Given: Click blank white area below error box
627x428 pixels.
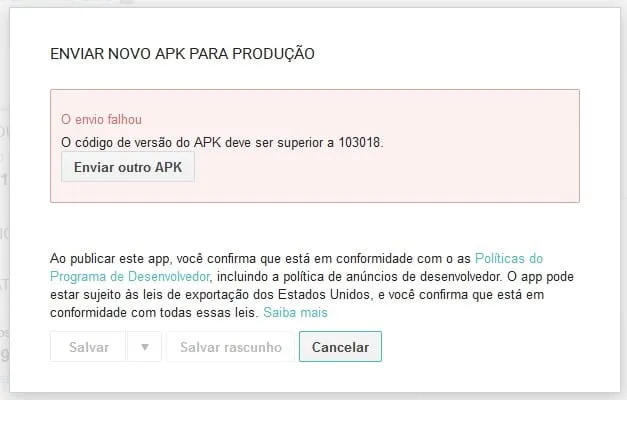Looking at the screenshot, I should click(x=315, y=226).
